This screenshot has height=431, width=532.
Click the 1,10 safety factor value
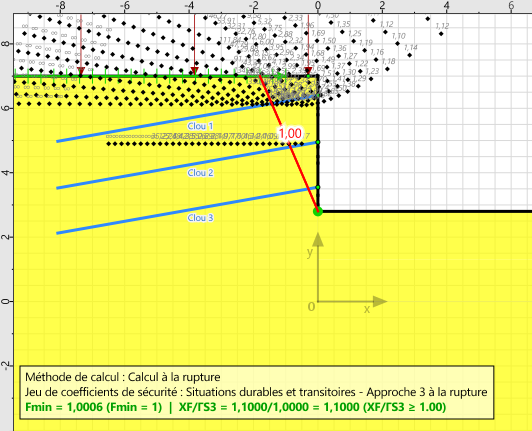pos(399,36)
